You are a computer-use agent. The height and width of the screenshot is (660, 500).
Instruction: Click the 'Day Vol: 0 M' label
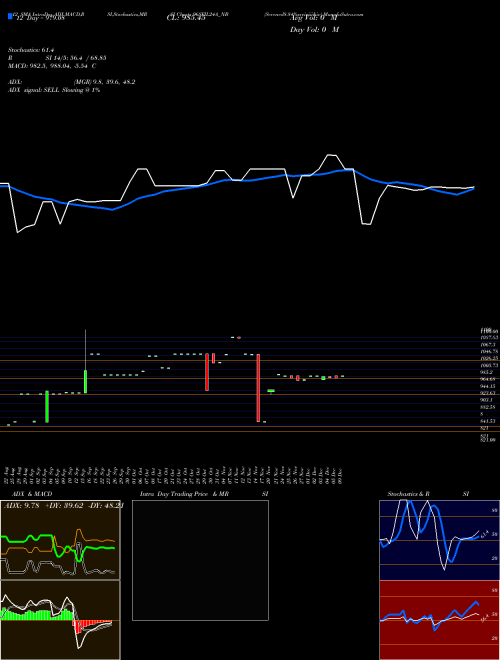click(x=314, y=30)
